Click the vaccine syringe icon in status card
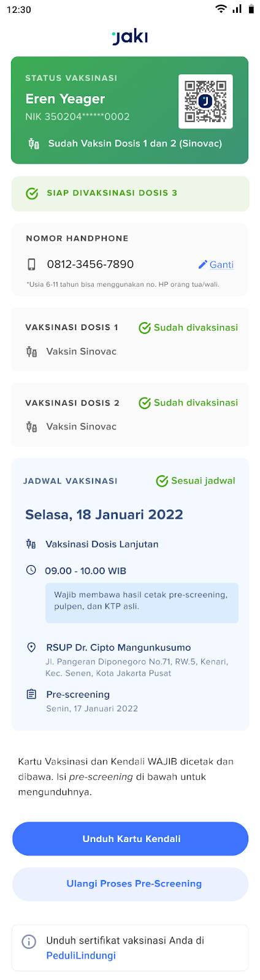Viewport: 260px width, 980px height. [34, 144]
